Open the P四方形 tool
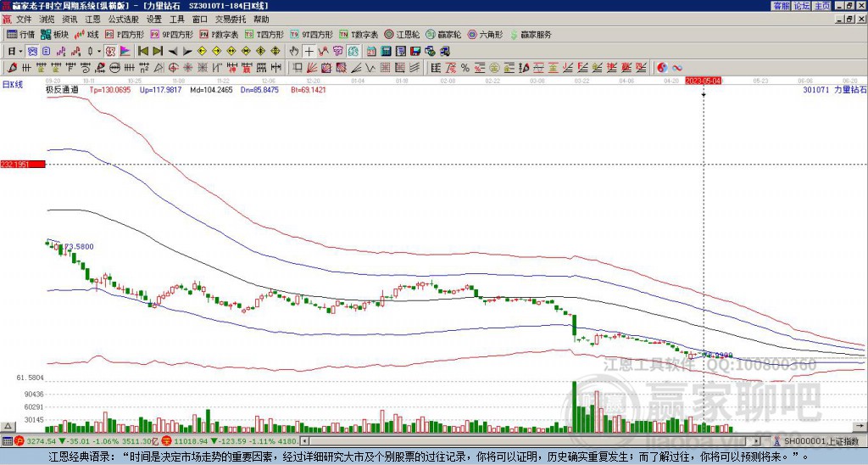868x465 pixels. [125, 34]
